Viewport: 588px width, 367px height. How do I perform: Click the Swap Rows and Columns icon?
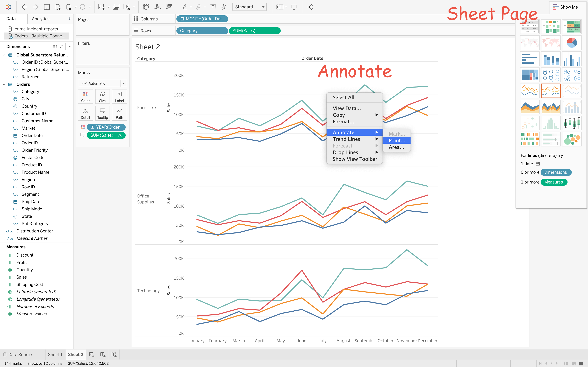146,7
